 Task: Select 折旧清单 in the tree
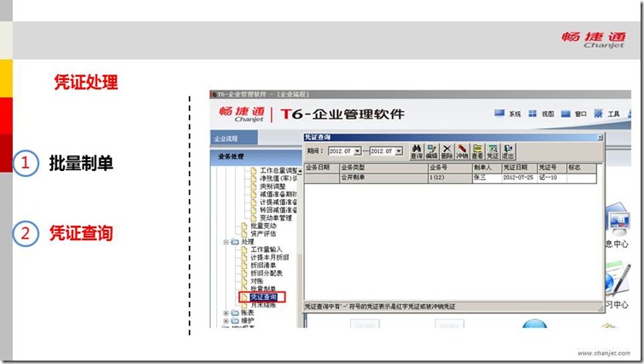pos(263,266)
